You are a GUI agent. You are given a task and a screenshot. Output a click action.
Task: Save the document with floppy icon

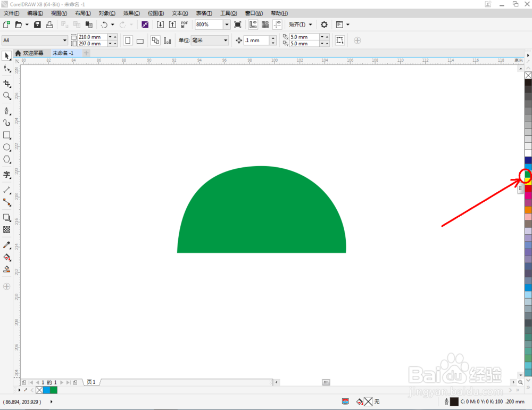pos(37,24)
